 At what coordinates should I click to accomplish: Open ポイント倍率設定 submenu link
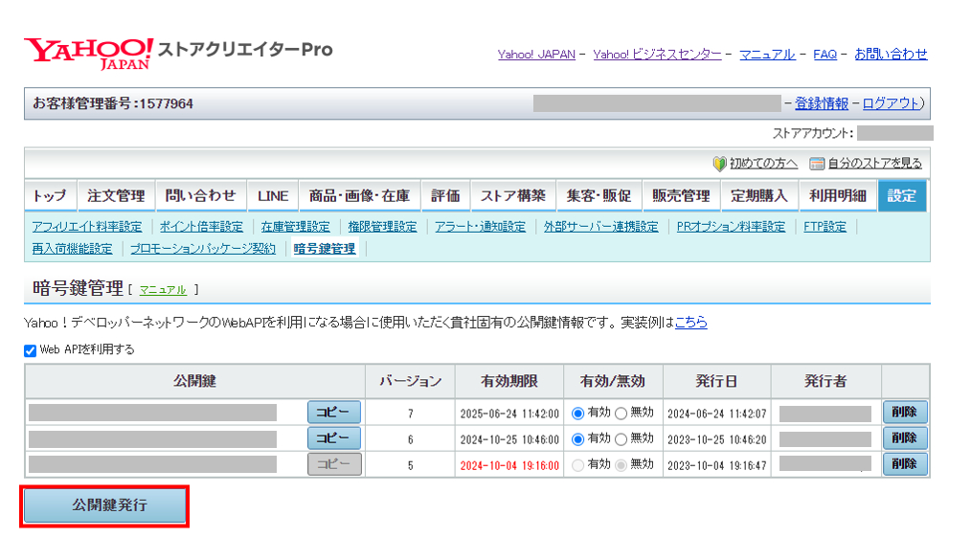(201, 227)
